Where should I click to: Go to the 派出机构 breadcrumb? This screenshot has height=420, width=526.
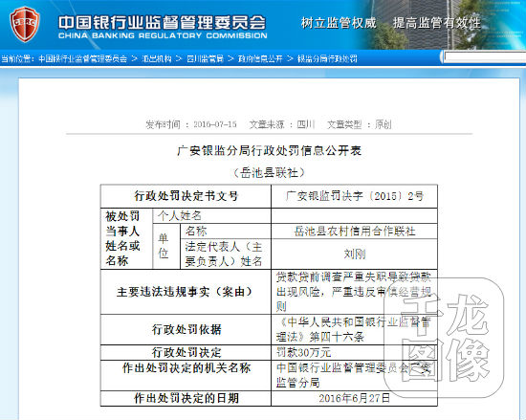click(x=157, y=59)
